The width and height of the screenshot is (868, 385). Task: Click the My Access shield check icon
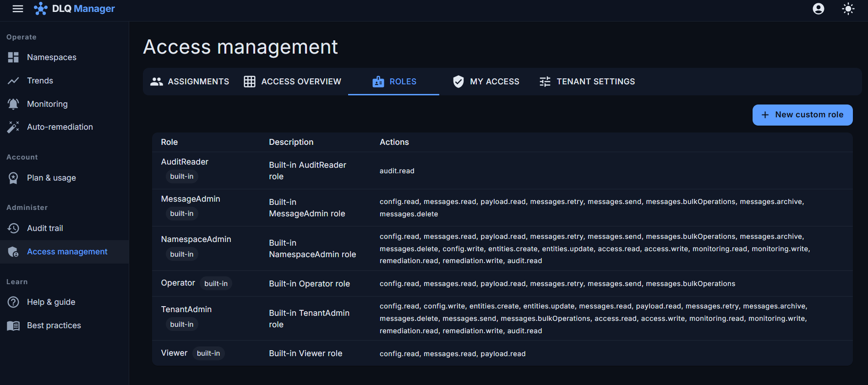point(459,82)
